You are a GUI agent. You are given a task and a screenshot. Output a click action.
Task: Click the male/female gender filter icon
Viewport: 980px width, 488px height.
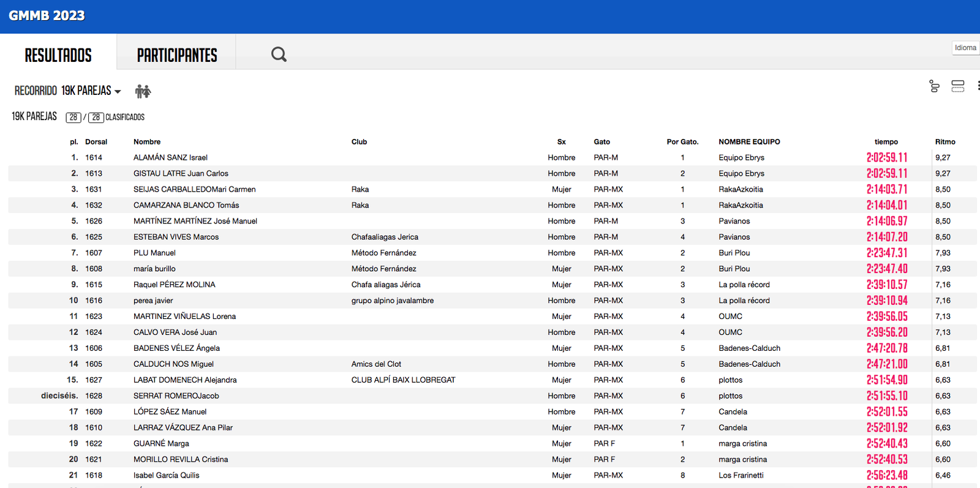143,91
